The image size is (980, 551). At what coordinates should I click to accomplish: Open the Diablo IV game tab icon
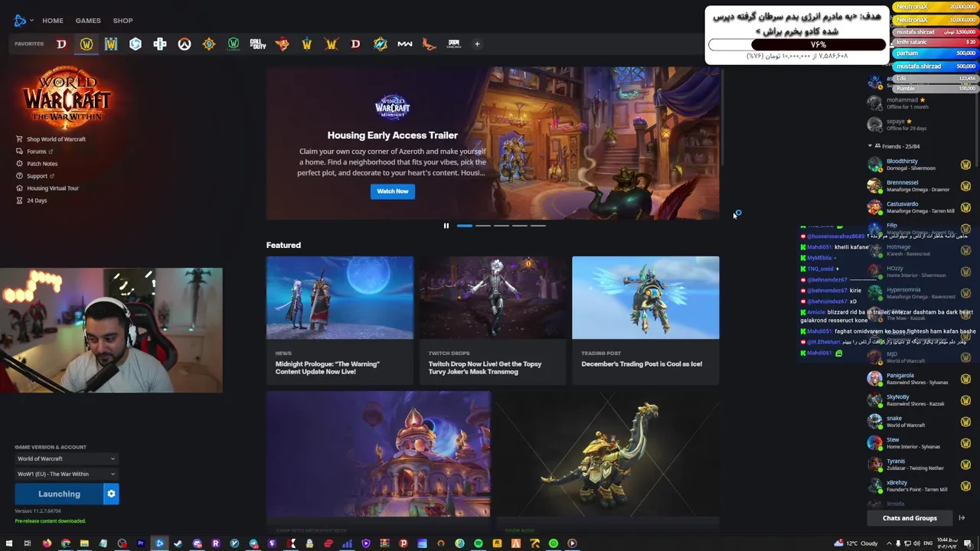coord(61,44)
